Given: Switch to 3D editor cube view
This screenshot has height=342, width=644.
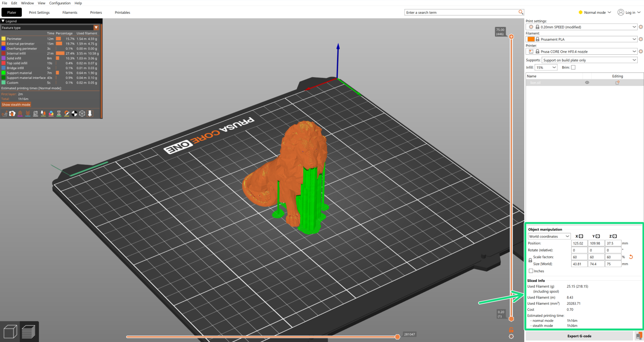Looking at the screenshot, I should pyautogui.click(x=10, y=331).
